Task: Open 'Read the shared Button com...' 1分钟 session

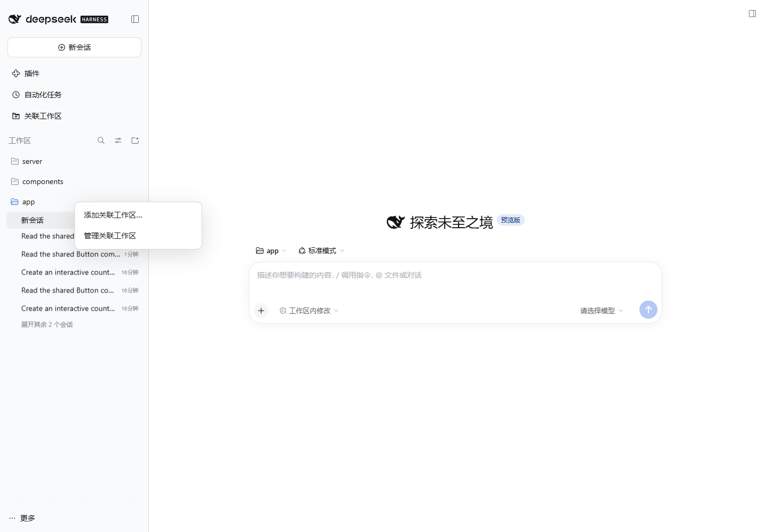Action: point(74,254)
